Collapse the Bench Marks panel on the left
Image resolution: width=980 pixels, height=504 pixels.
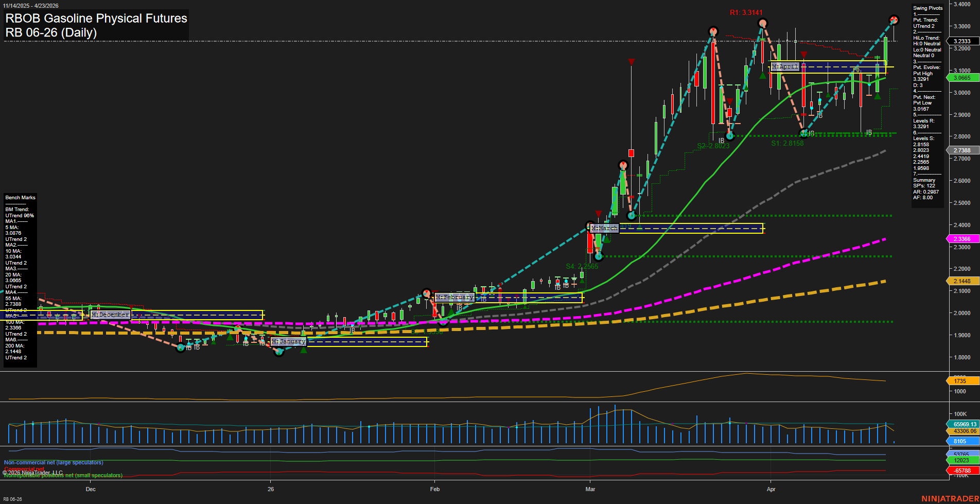(x=20, y=197)
